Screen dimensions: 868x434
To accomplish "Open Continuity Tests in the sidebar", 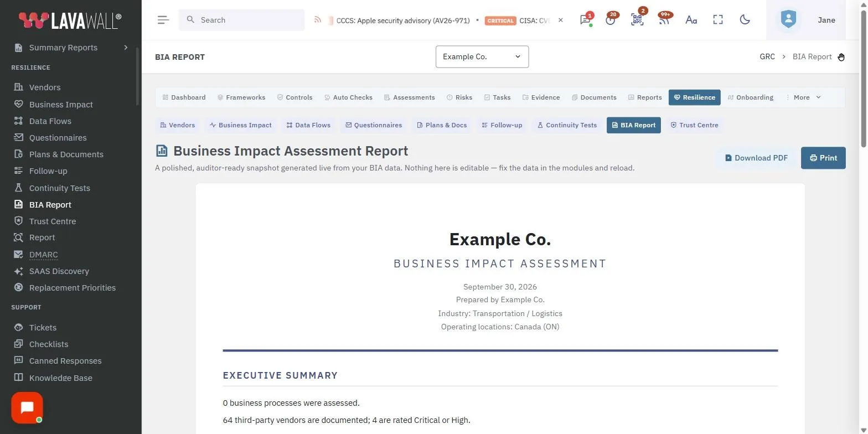I will pos(59,188).
